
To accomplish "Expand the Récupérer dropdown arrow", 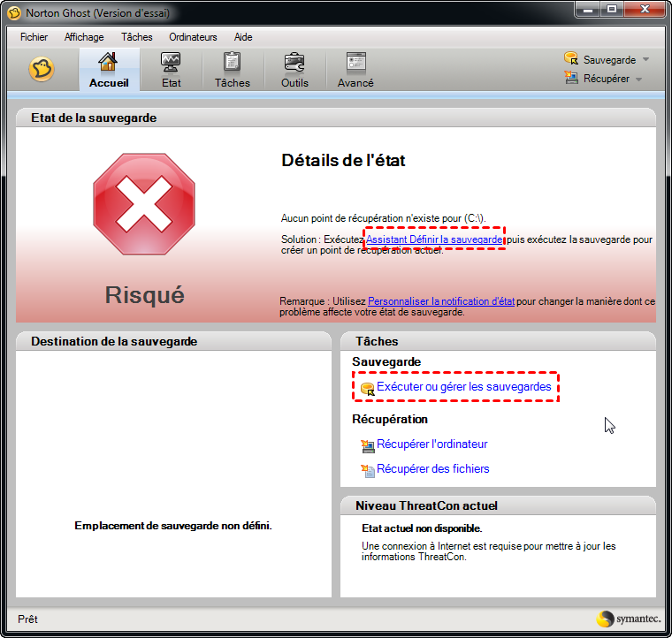I will (x=638, y=80).
